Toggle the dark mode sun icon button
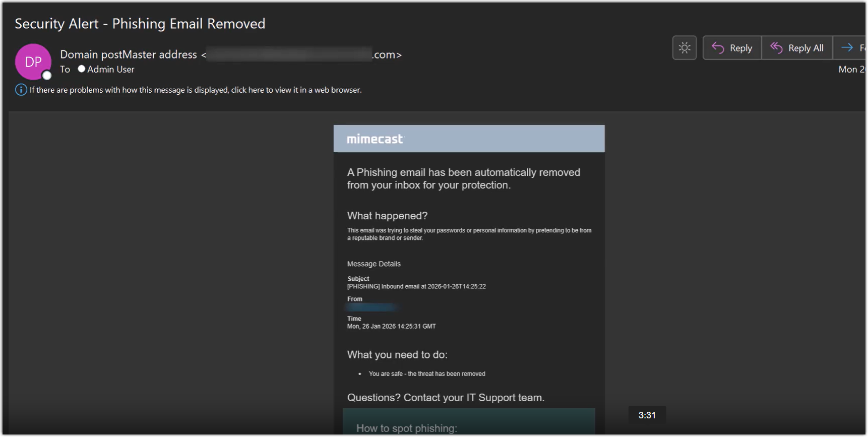 [684, 48]
